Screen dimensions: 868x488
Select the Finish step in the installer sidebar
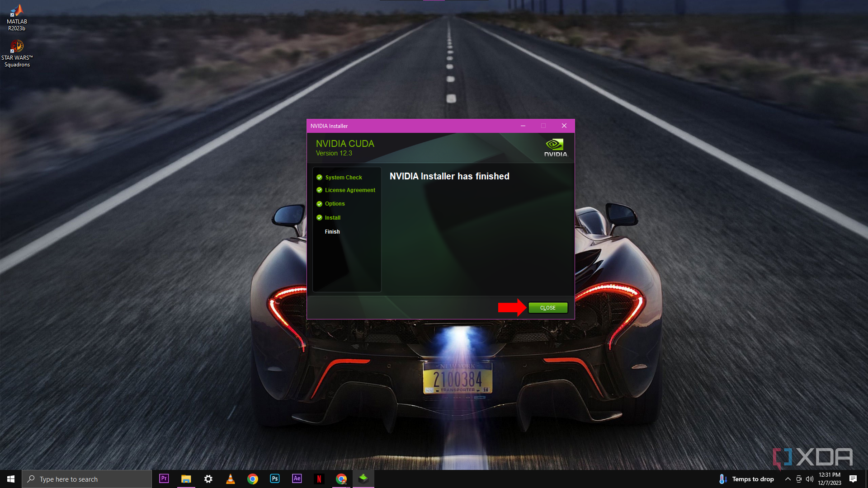click(x=332, y=231)
